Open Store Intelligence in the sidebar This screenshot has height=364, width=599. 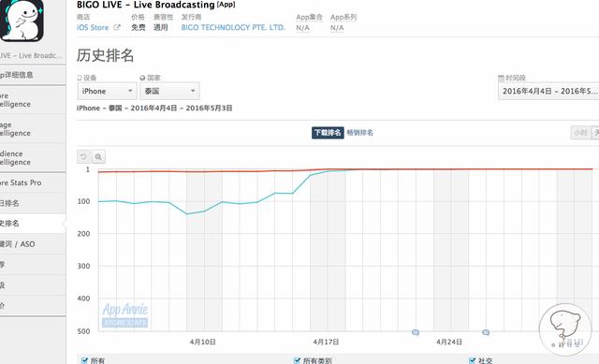coord(33,100)
